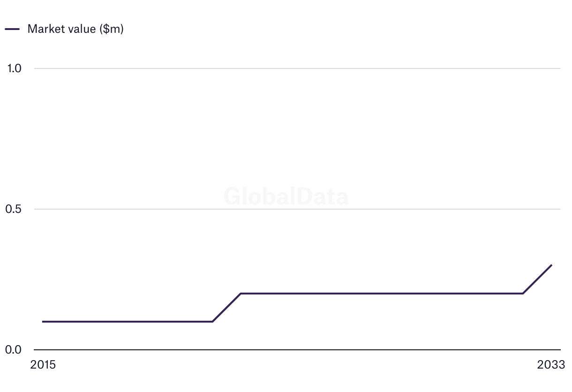Toggle the Market value ($m) legend label
Viewport: 572px width, 392px height.
point(75,29)
